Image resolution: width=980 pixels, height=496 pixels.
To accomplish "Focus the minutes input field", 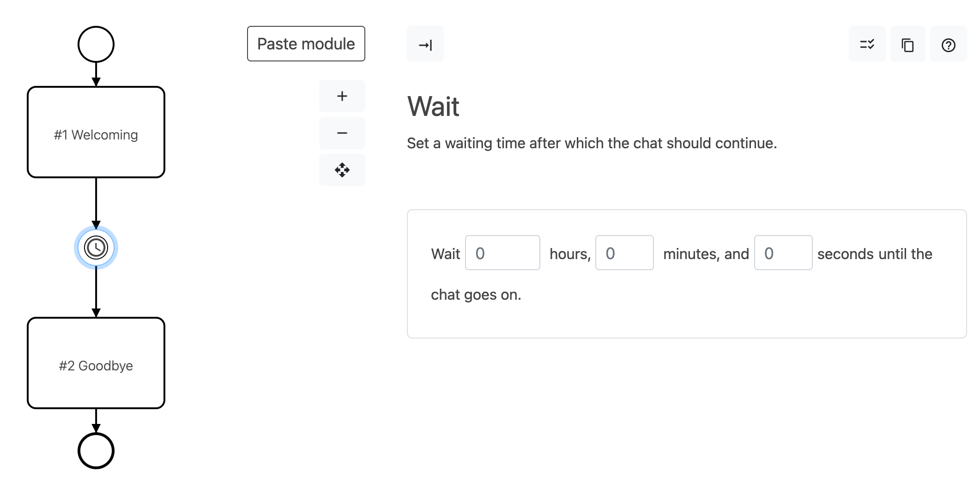I will (624, 253).
